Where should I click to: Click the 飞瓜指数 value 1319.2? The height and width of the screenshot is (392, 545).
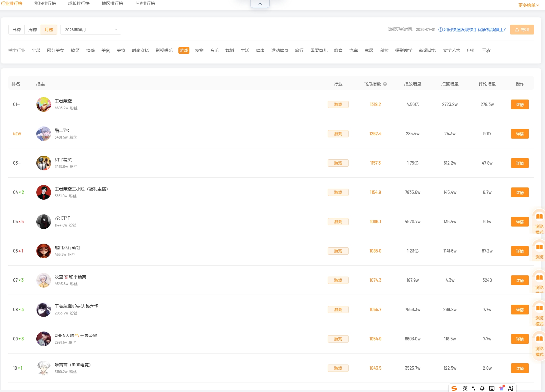coord(375,104)
